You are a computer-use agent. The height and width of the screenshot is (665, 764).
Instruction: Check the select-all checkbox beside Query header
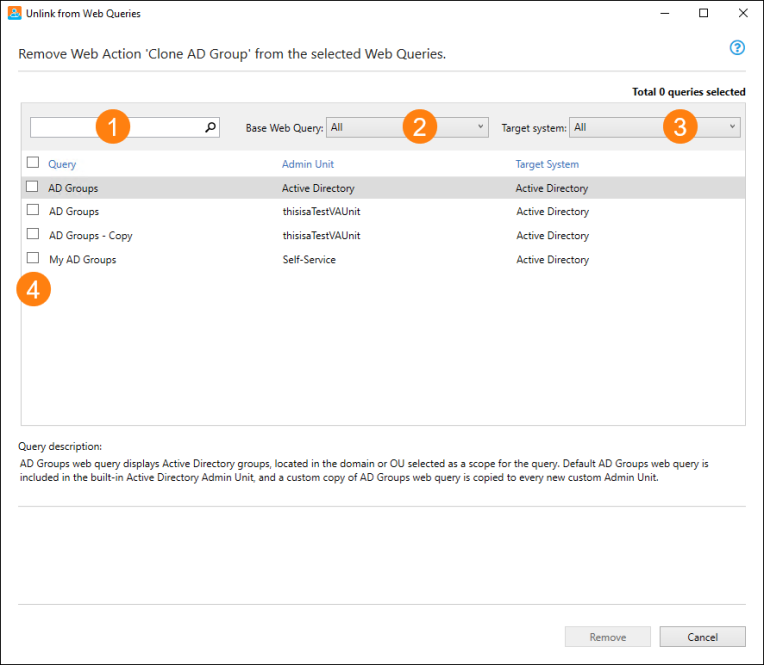click(33, 162)
